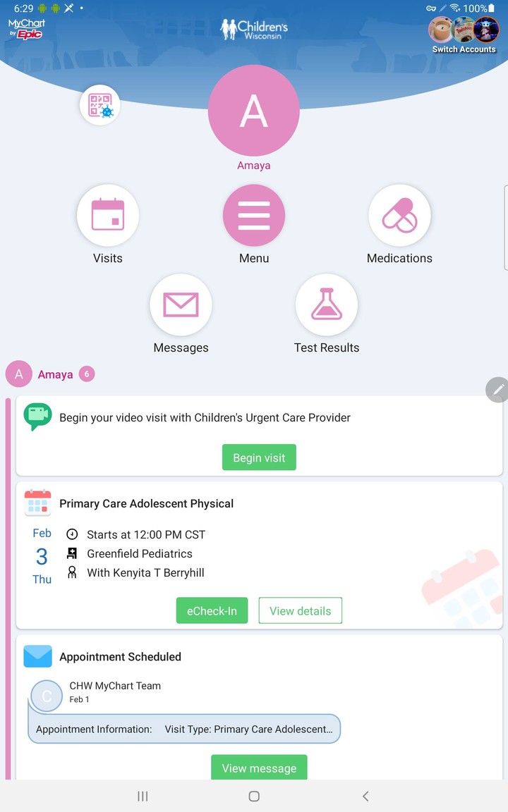Open the Appointment Information message preview

(184, 729)
